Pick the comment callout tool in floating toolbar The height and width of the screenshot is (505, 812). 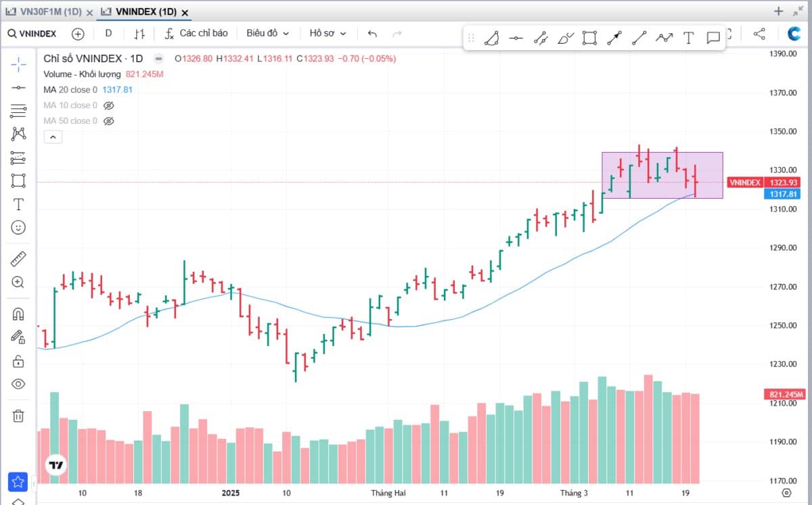[713, 38]
